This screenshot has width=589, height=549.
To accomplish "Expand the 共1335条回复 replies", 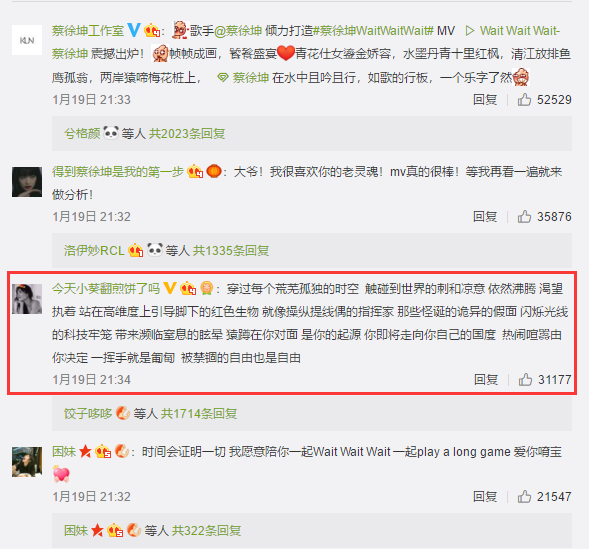I will coord(231,250).
